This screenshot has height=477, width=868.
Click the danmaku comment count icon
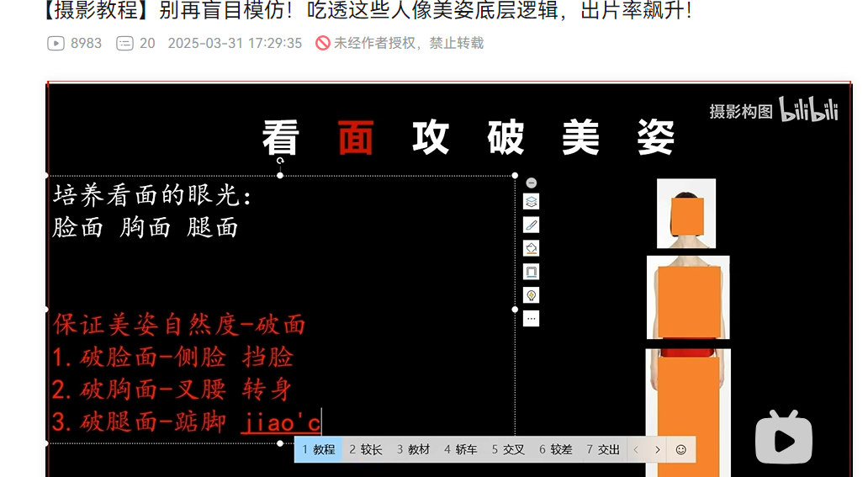point(124,43)
